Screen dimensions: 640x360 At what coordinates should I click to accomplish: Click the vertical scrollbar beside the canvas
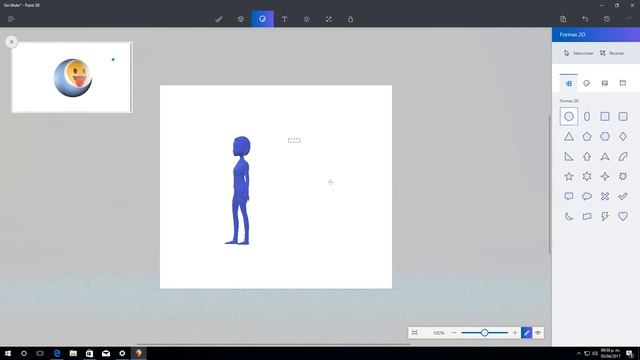(x=549, y=185)
